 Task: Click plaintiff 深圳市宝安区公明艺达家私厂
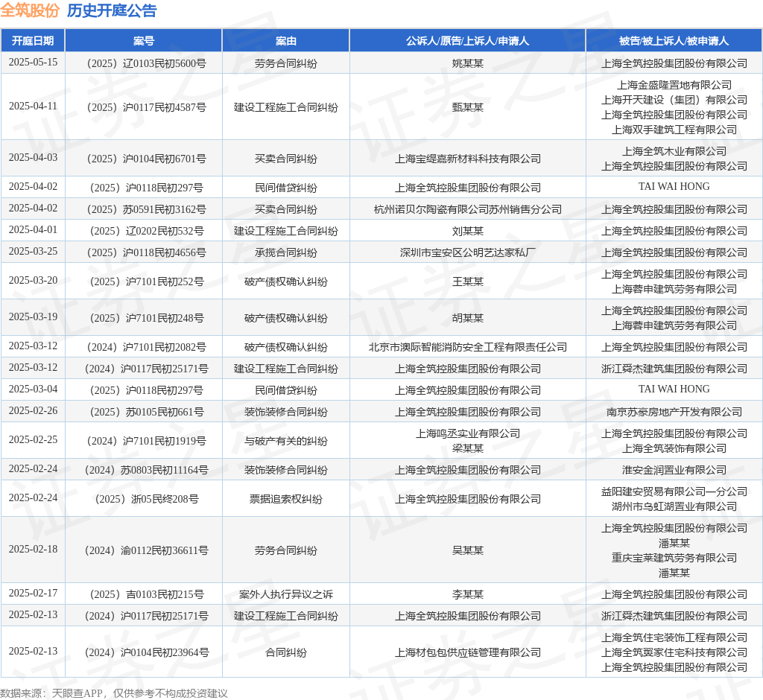[468, 252]
